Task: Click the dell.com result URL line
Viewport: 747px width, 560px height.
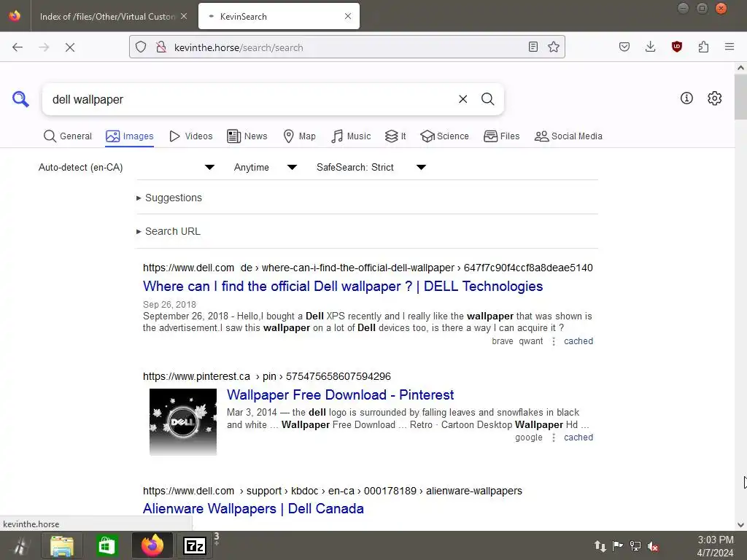Action: 368,268
